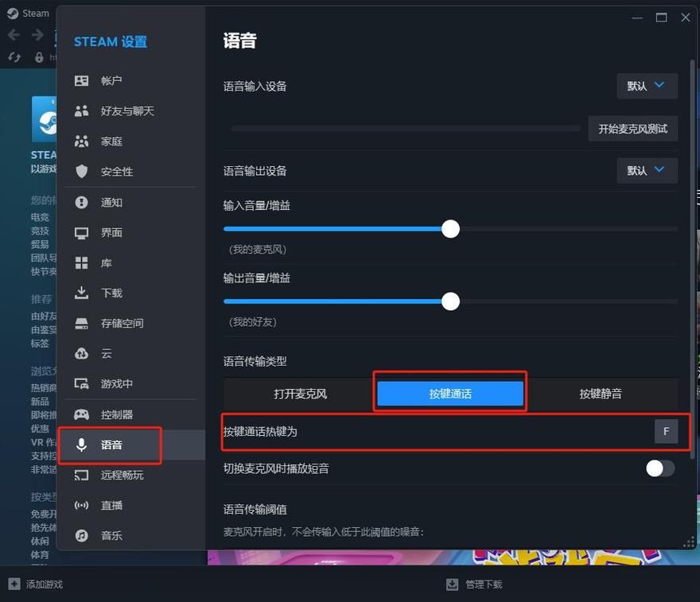The height and width of the screenshot is (602, 700).
Task: Click the 云 cloud icon
Action: coord(81,353)
